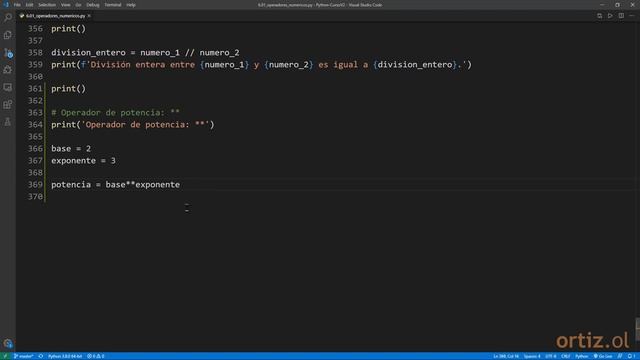Click Go Live in status bar

(x=603, y=356)
